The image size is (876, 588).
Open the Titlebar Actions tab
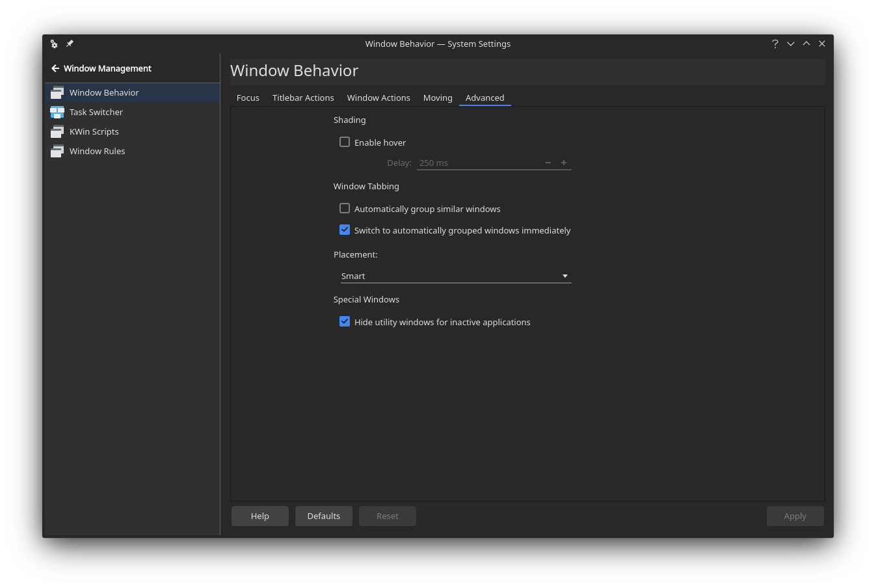(303, 98)
